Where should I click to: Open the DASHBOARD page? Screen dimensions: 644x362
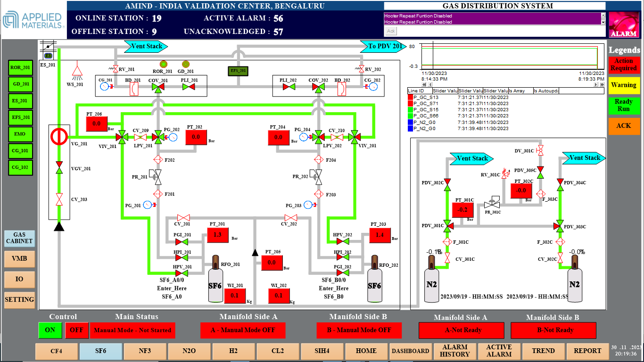[x=411, y=351]
